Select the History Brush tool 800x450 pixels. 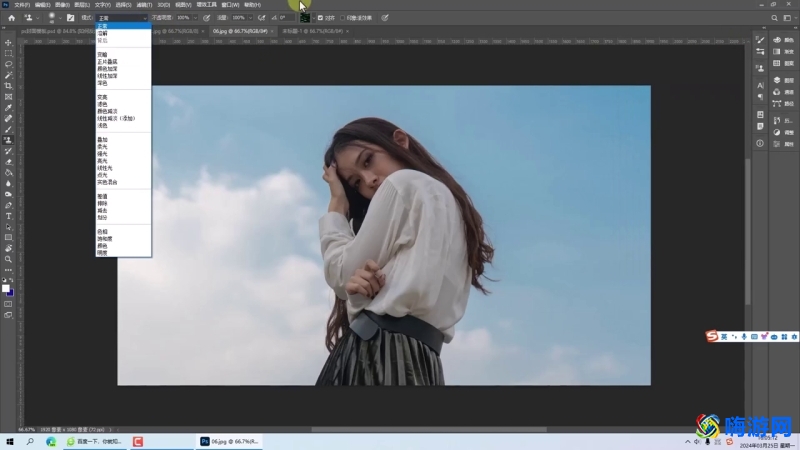pos(8,151)
